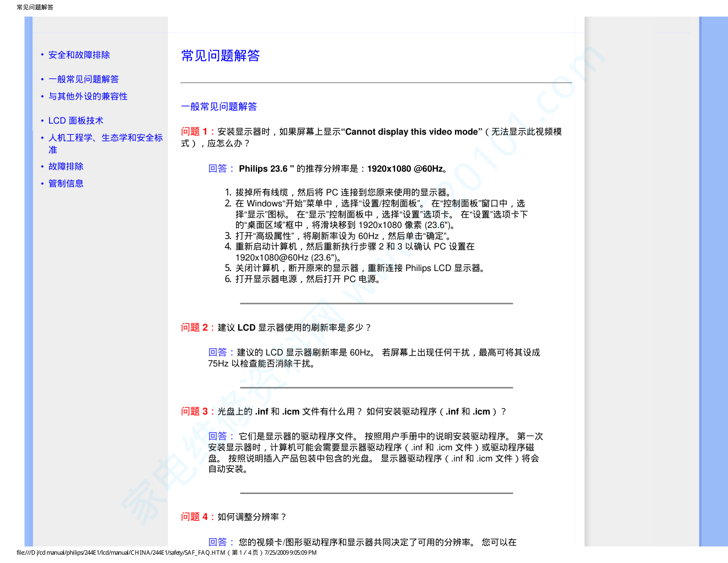Click the red 问题 2 label
728x563 pixels.
[197, 327]
